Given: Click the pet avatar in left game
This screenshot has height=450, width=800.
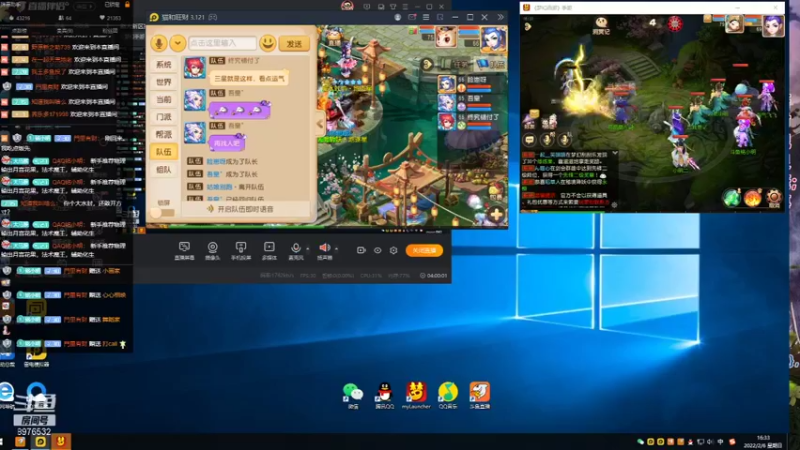Looking at the screenshot, I should tap(445, 38).
